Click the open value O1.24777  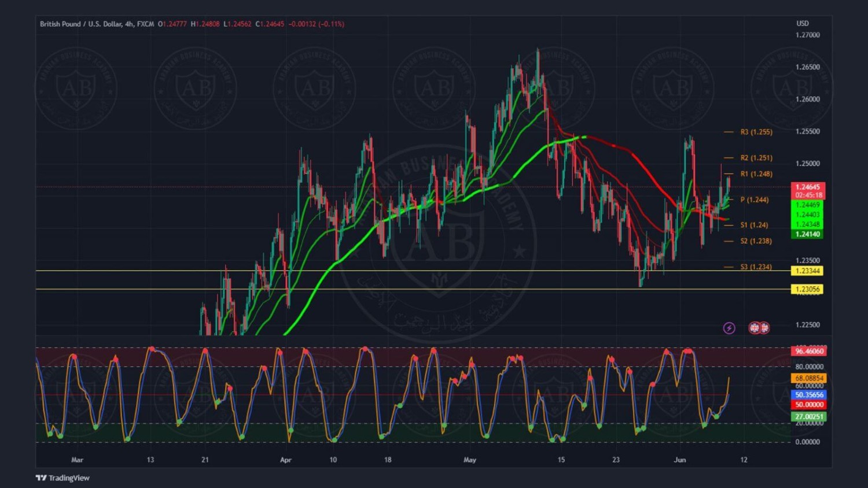172,24
